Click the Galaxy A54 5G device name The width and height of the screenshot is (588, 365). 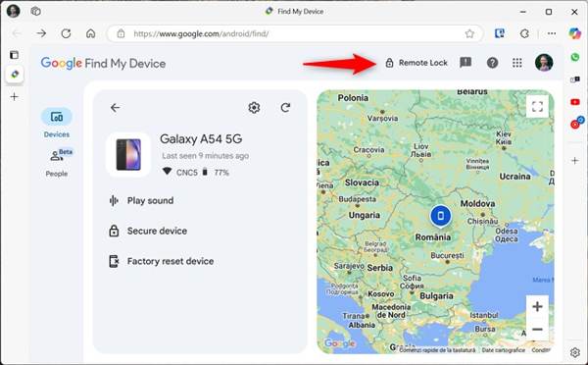(201, 139)
